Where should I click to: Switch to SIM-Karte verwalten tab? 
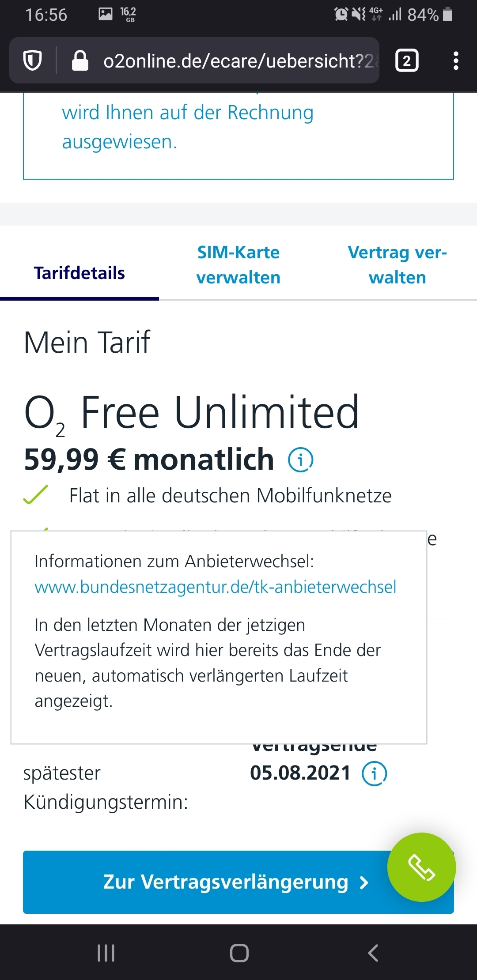tap(238, 265)
